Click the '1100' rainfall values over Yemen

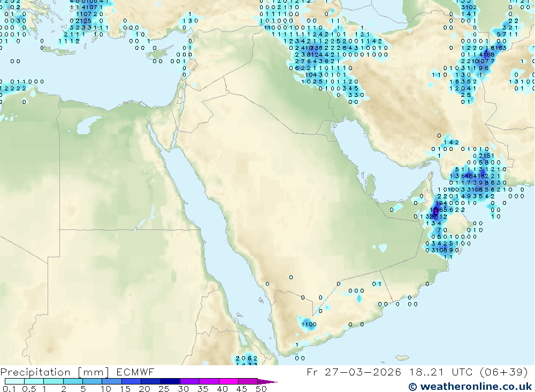[x=309, y=325]
